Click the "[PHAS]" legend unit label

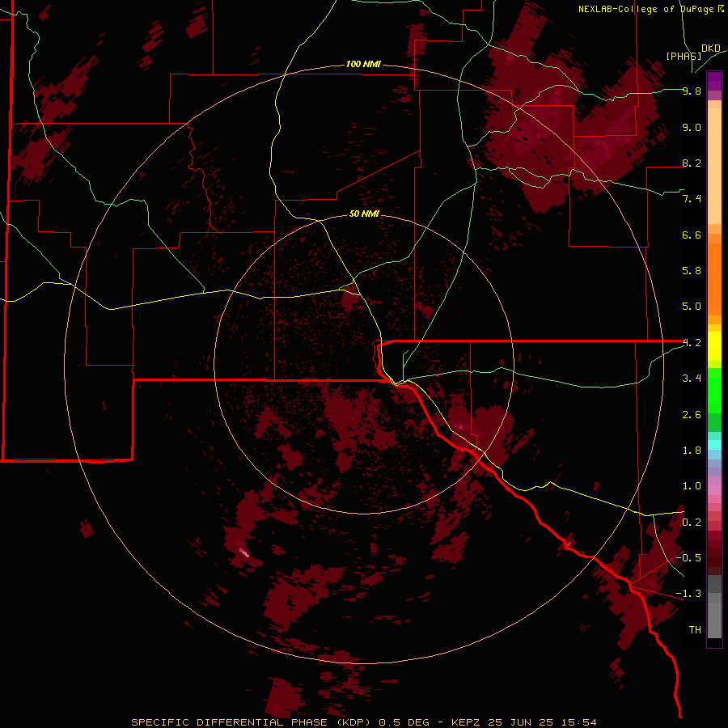point(684,56)
